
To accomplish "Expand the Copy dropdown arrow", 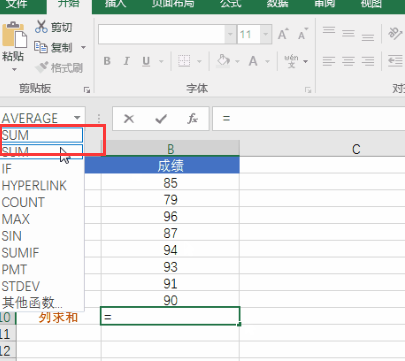I will pyautogui.click(x=83, y=48).
